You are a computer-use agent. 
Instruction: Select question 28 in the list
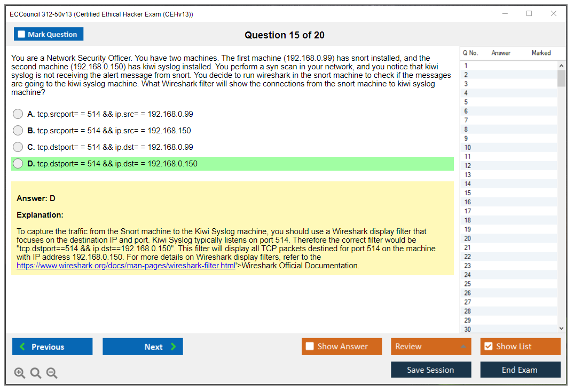coord(509,311)
